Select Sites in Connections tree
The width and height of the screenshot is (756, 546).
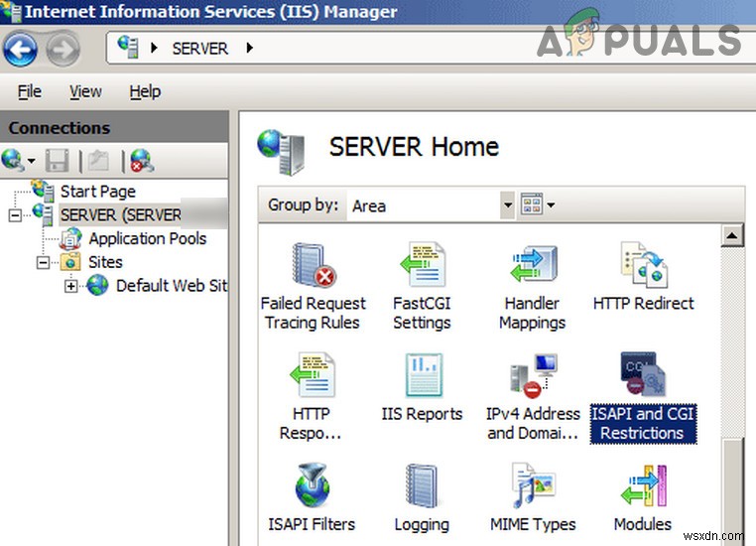[x=105, y=262]
